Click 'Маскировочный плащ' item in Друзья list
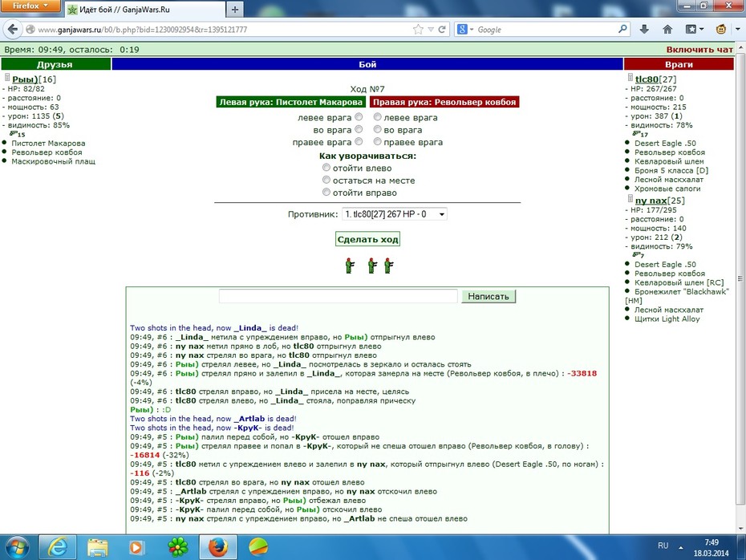The width and height of the screenshot is (746, 560). [53, 161]
